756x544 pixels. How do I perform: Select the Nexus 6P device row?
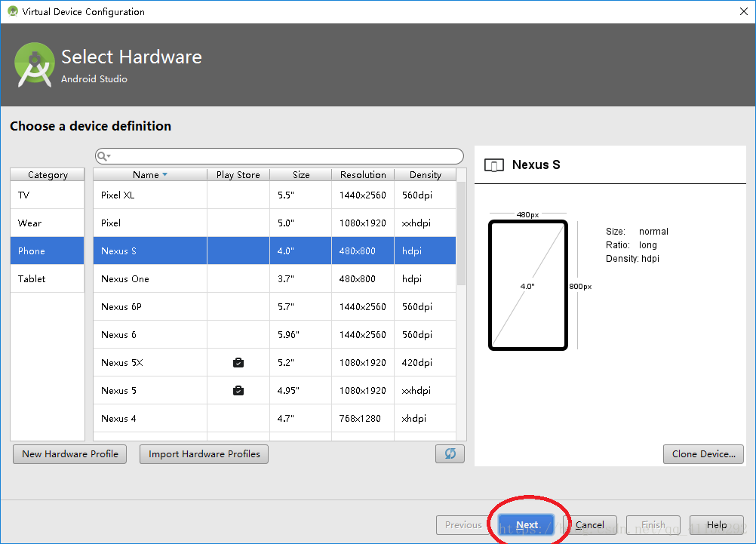click(x=275, y=307)
